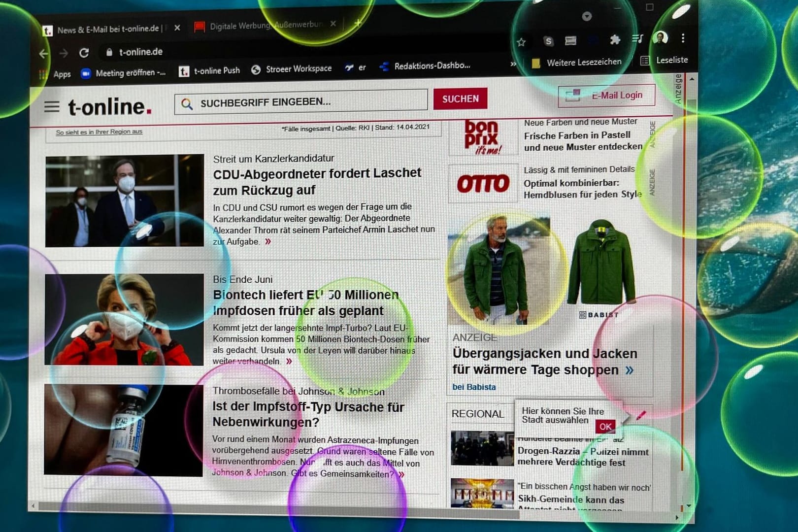
Task: Open the t-online hamburger menu
Action: point(52,106)
